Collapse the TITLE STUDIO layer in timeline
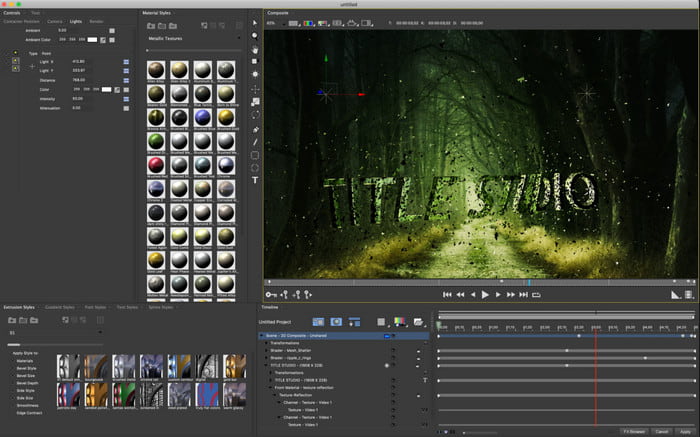Screen dimensions: 700x437 click(x=264, y=365)
